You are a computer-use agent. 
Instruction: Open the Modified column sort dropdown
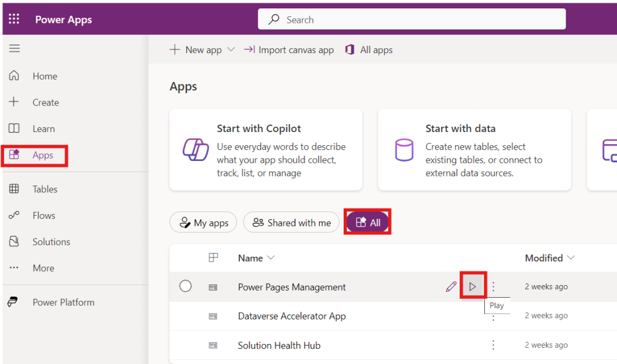571,258
